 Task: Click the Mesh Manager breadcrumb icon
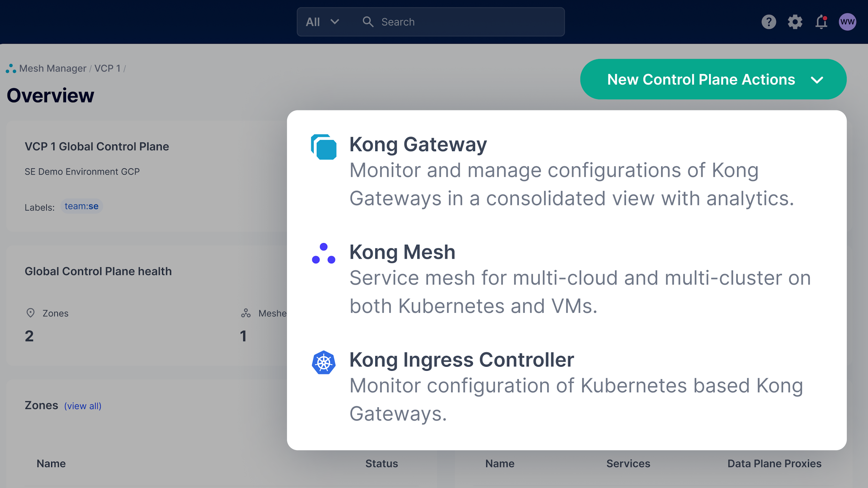(11, 68)
